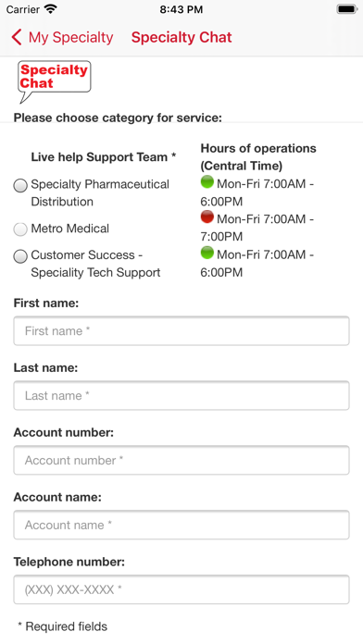Image resolution: width=363 pixels, height=644 pixels.
Task: Tap green status dot for Customer Success
Action: [x=207, y=253]
